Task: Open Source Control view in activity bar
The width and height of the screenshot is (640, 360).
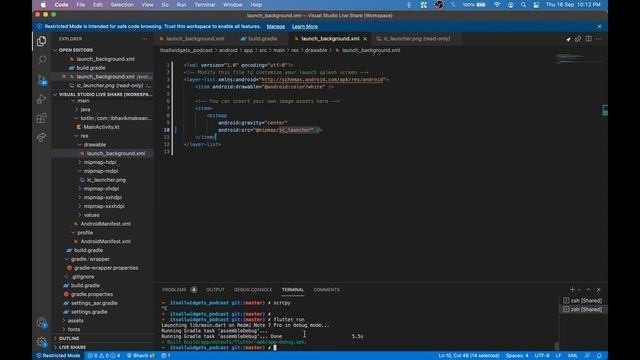Action: tap(41, 80)
